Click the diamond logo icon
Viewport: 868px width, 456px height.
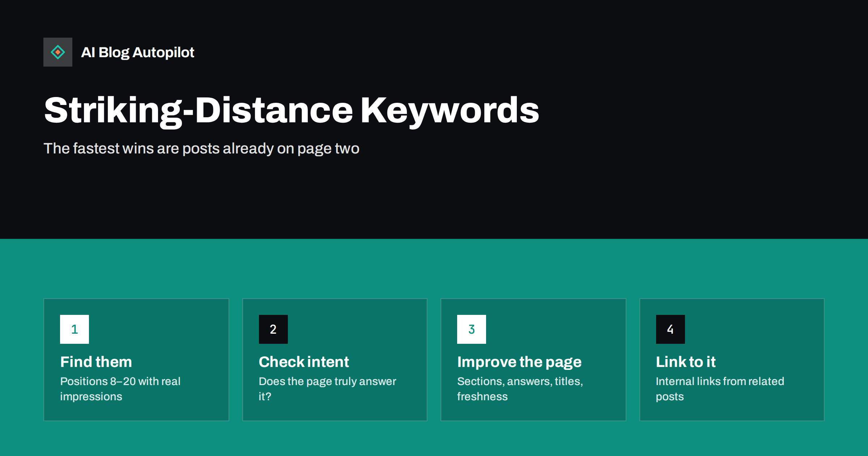[58, 52]
